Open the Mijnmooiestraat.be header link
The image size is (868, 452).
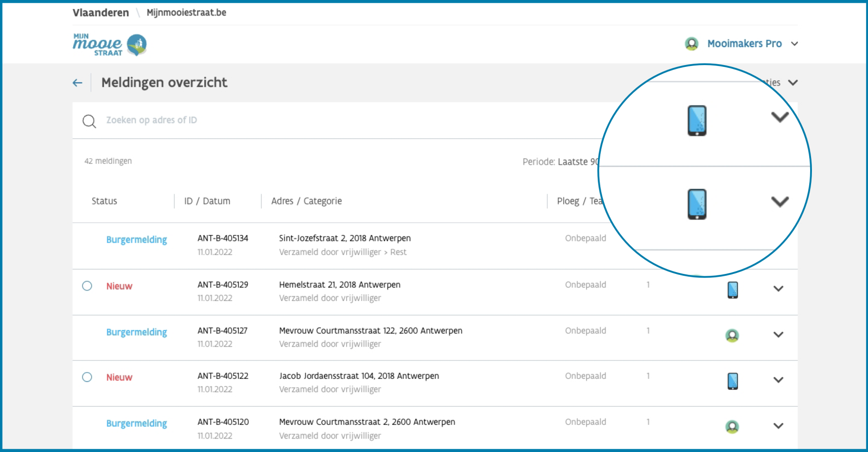pos(186,13)
